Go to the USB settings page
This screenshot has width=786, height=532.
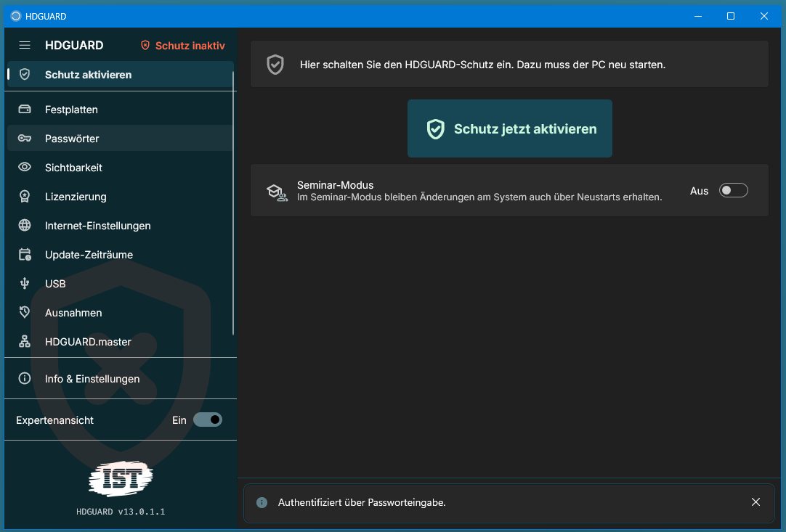pos(121,284)
